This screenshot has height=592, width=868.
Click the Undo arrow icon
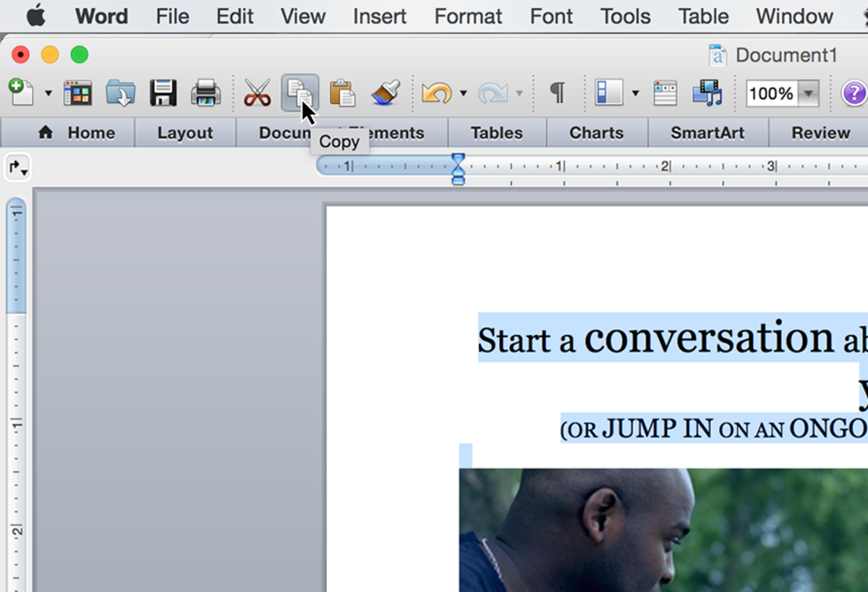tap(437, 94)
